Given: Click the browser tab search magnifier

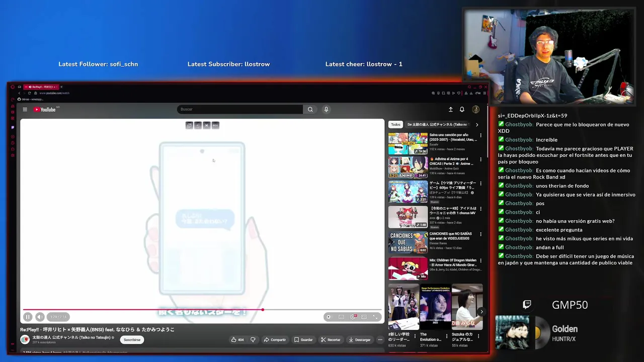Looking at the screenshot, I should pos(468,87).
